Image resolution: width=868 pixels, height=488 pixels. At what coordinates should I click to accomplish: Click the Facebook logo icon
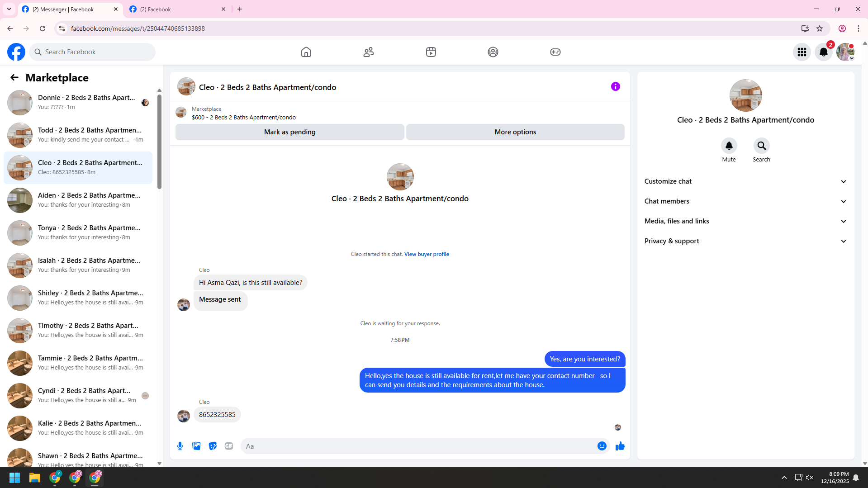tap(16, 52)
